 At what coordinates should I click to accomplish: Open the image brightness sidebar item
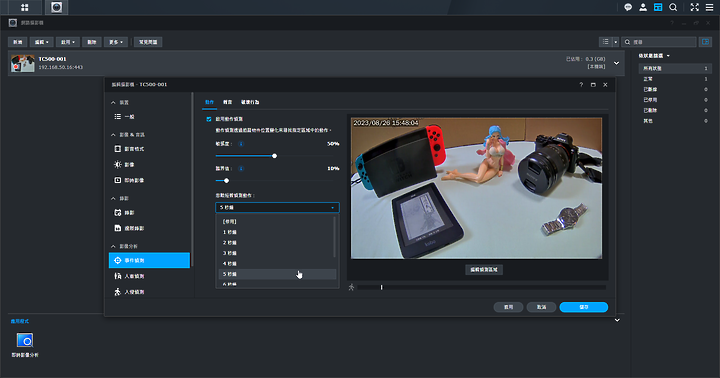pos(149,164)
